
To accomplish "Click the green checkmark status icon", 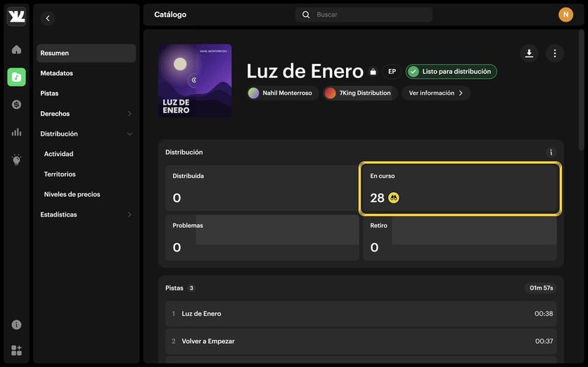I will coord(414,72).
